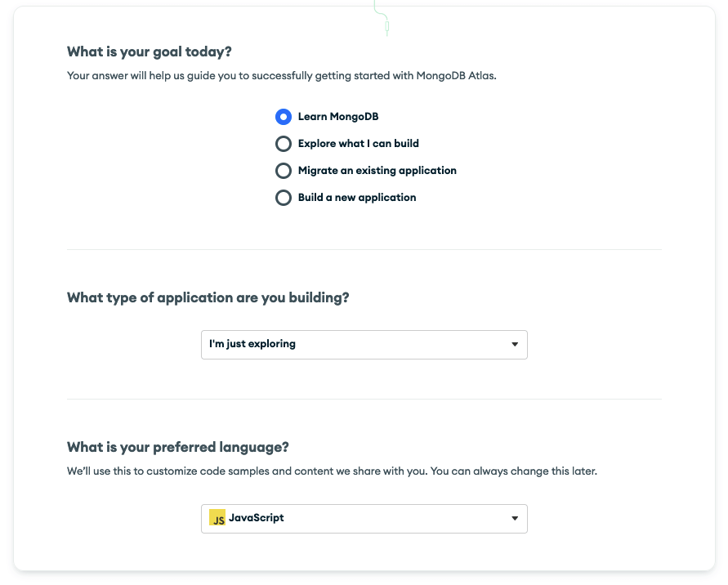This screenshot has height=585, width=728.
Task: Select Migrate an existing application radio button
Action: (284, 171)
